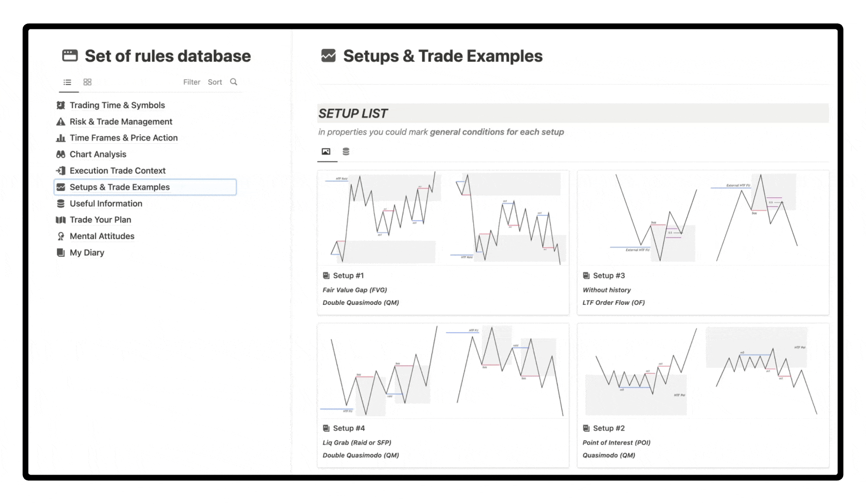Open Setup #2 chart thumbnail
The width and height of the screenshot is (866, 504).
tap(703, 371)
